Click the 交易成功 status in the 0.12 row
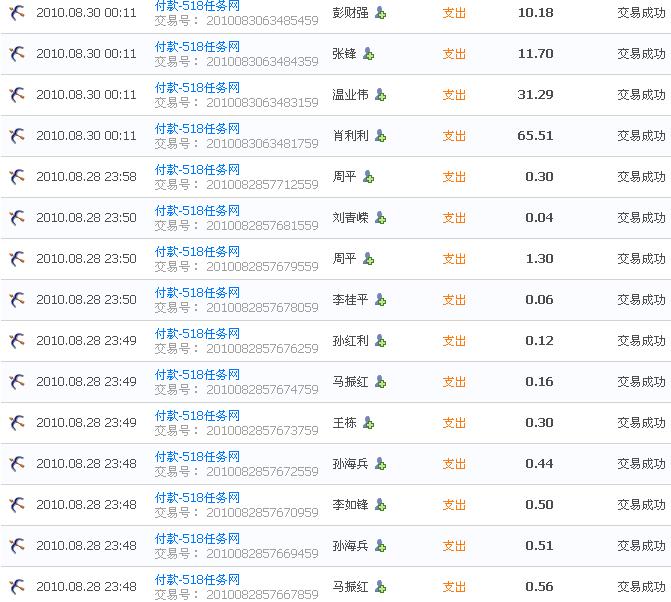Image resolution: width=671 pixels, height=602 pixels. [x=640, y=341]
